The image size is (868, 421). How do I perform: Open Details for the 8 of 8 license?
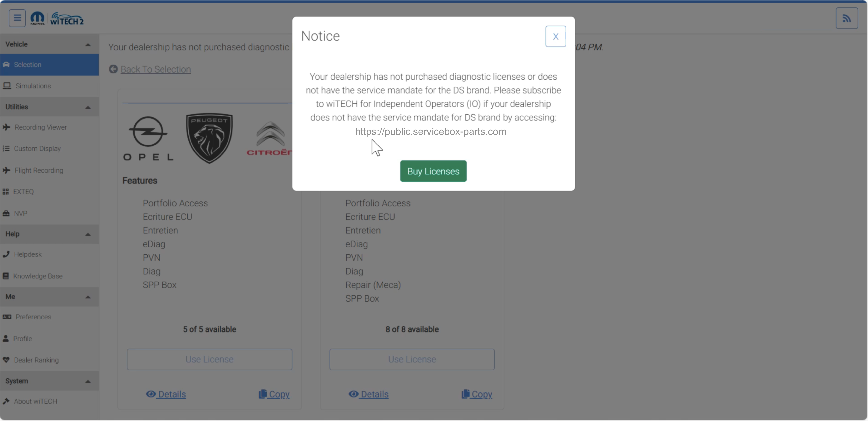tap(369, 394)
